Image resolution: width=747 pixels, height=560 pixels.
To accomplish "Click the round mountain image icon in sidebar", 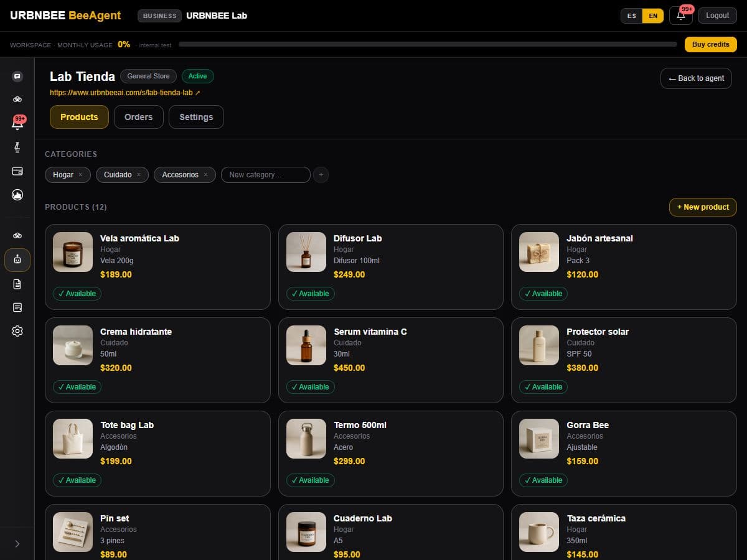I will (17, 195).
